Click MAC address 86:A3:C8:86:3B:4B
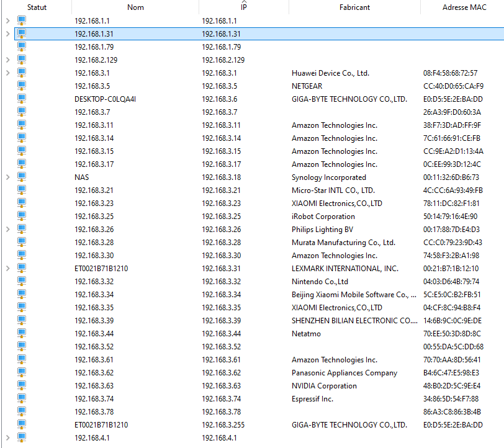This screenshot has width=504, height=448. click(452, 411)
